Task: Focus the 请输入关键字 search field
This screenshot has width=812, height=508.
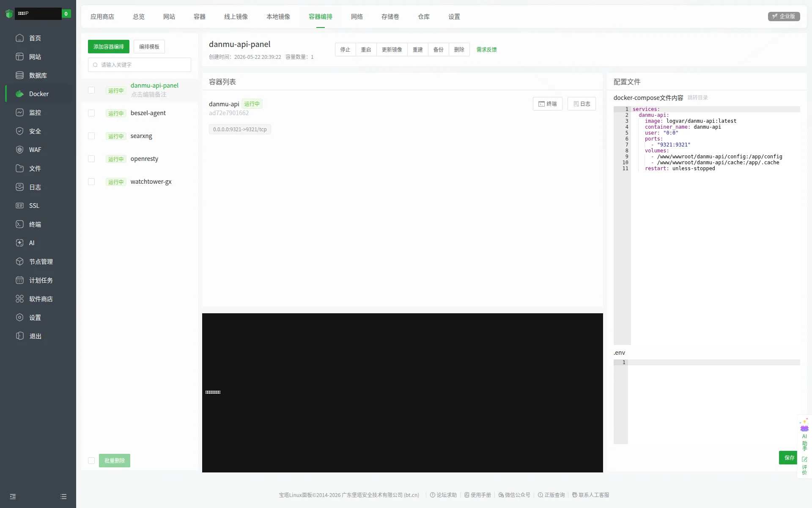Action: [x=140, y=65]
